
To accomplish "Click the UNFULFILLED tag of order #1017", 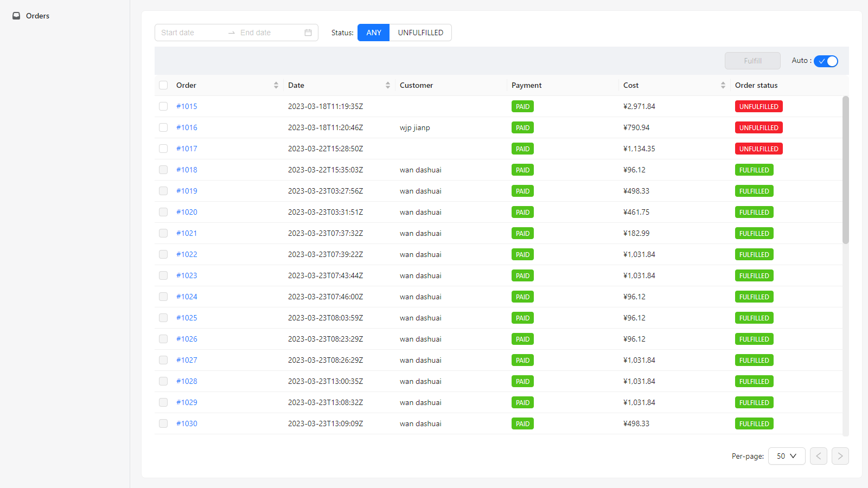I will click(x=758, y=149).
